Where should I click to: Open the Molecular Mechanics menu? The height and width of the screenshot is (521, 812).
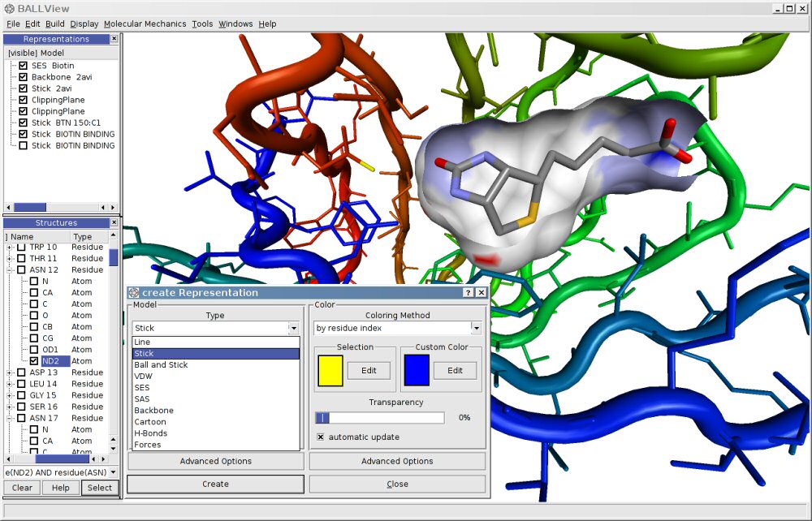click(145, 24)
